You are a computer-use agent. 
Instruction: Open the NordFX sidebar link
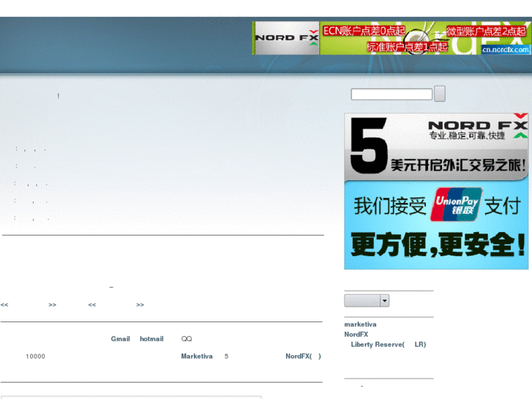(356, 335)
